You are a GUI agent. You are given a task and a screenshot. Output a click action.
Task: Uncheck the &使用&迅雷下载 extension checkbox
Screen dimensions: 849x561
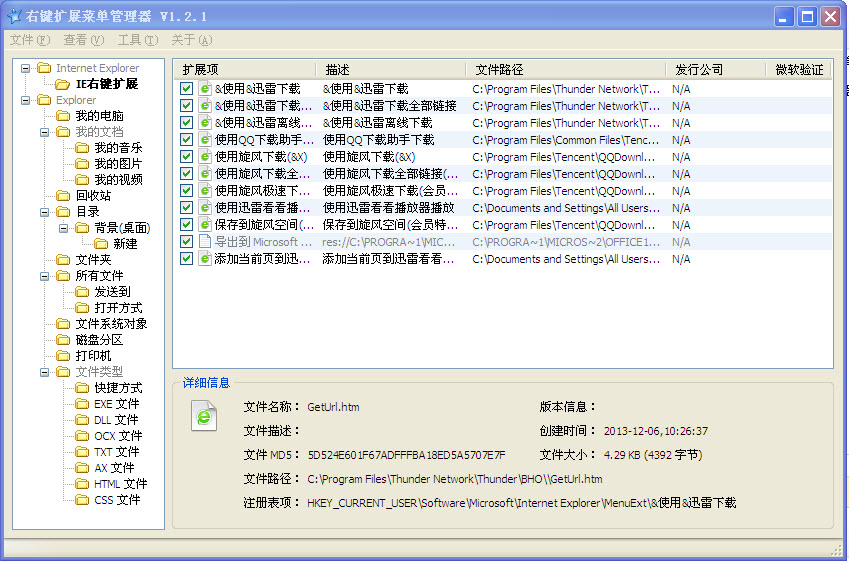pos(186,89)
